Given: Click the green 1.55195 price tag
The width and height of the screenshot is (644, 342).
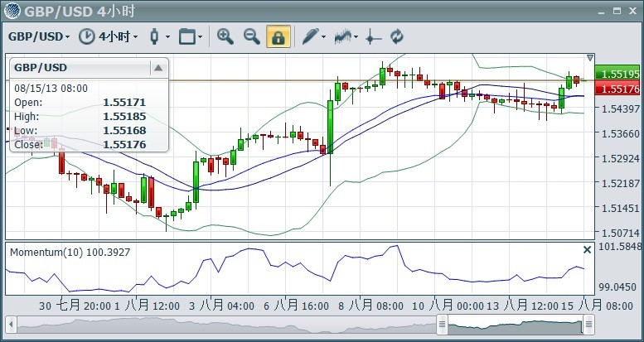Looking at the screenshot, I should coord(617,74).
